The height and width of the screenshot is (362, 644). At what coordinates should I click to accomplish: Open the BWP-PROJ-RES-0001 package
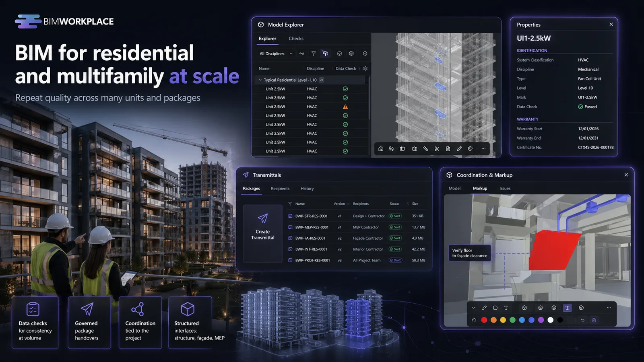[312, 260]
